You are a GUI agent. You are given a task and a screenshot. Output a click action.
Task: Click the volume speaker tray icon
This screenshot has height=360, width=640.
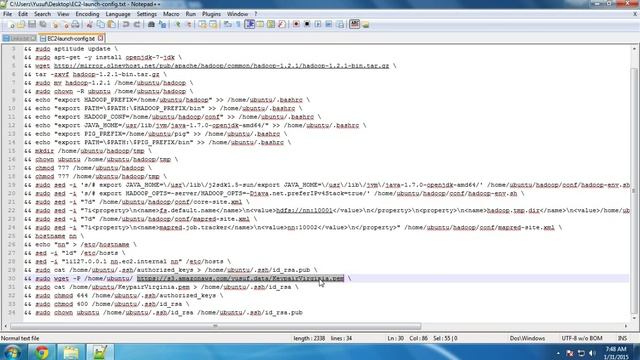593,353
